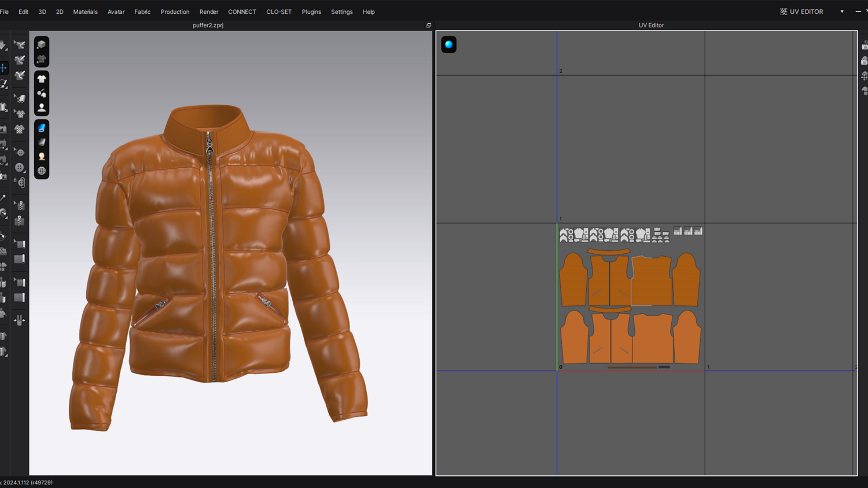
Task: Toggle the white t-shirt Show Garment icon
Action: (42, 79)
